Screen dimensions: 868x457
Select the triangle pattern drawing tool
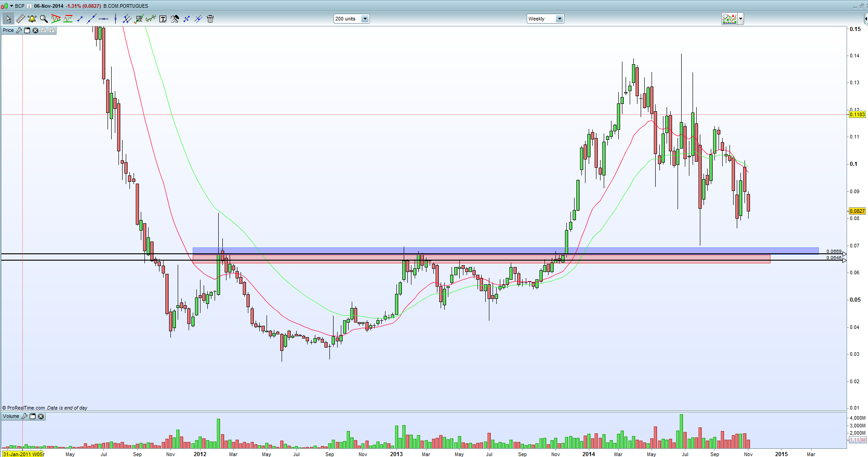click(x=56, y=19)
